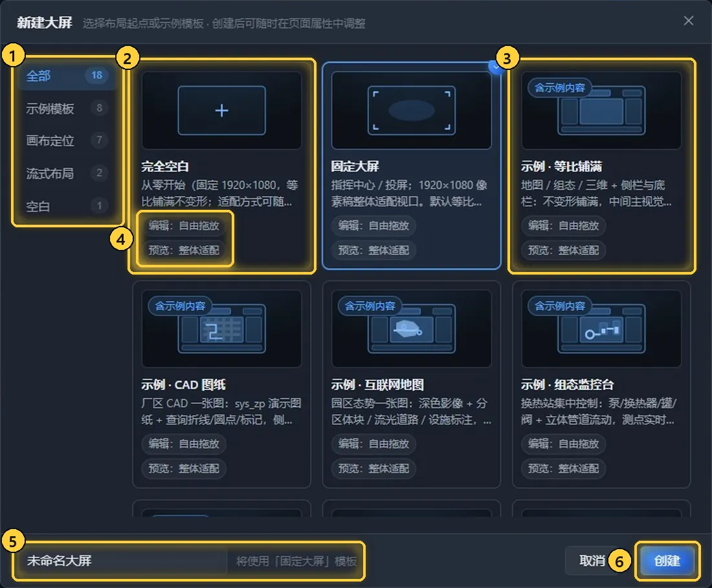Viewport: 712px width, 588px height.
Task: Choose the 示例·CAD 图纸 thumbnail
Action: click(221, 328)
